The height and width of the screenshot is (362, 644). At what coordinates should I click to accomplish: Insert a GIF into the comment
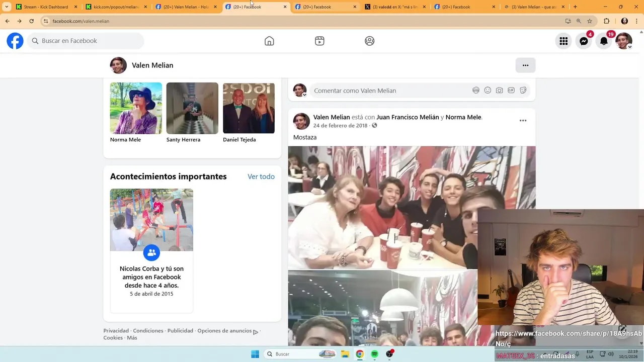click(511, 90)
